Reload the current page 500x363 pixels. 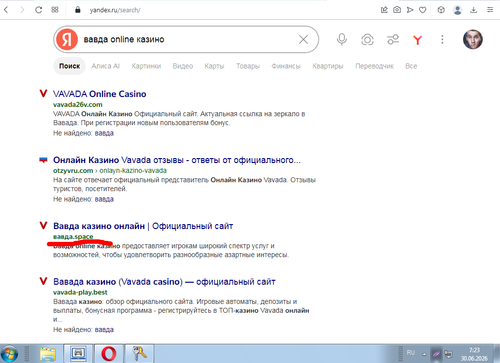pos(39,10)
